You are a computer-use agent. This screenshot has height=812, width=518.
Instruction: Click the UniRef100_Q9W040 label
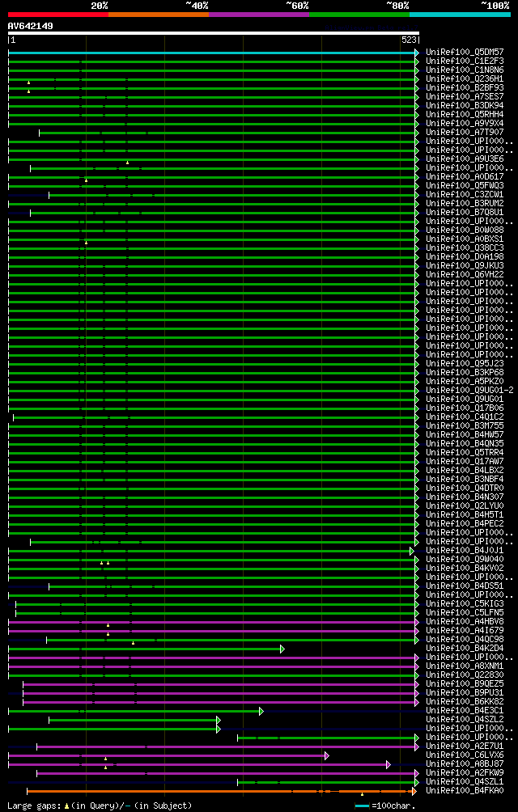click(x=465, y=560)
